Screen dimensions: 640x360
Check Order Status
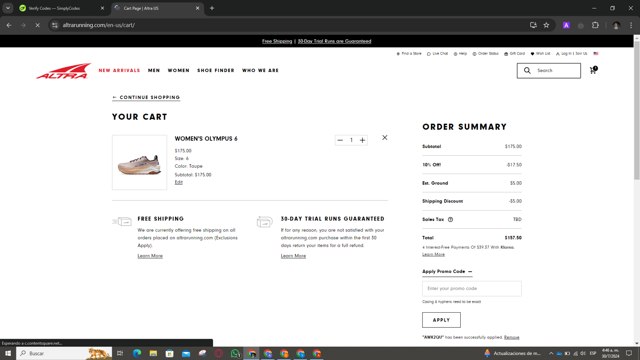click(x=485, y=53)
